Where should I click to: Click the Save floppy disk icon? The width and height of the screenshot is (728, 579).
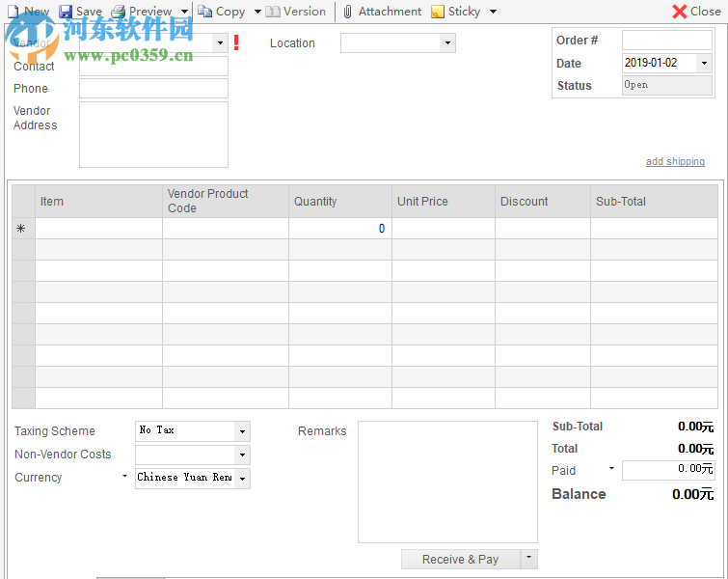(66, 12)
